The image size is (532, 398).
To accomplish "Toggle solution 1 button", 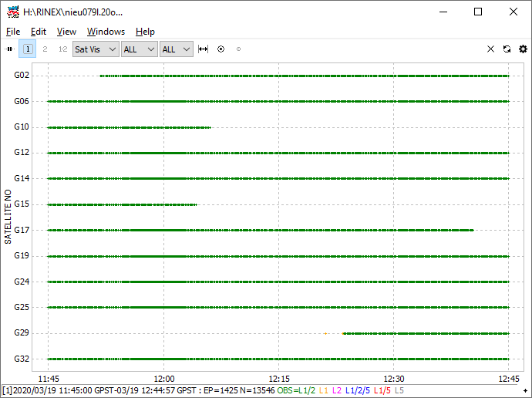I will [x=28, y=49].
